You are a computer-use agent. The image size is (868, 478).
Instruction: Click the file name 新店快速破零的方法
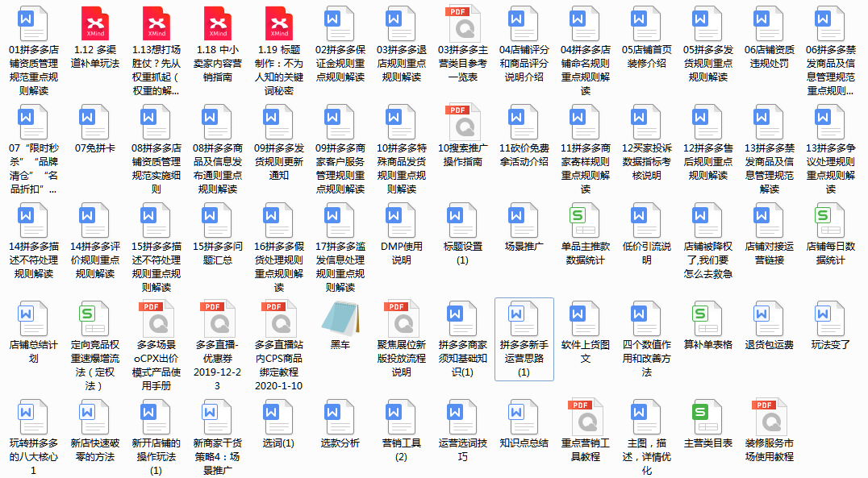click(x=94, y=451)
